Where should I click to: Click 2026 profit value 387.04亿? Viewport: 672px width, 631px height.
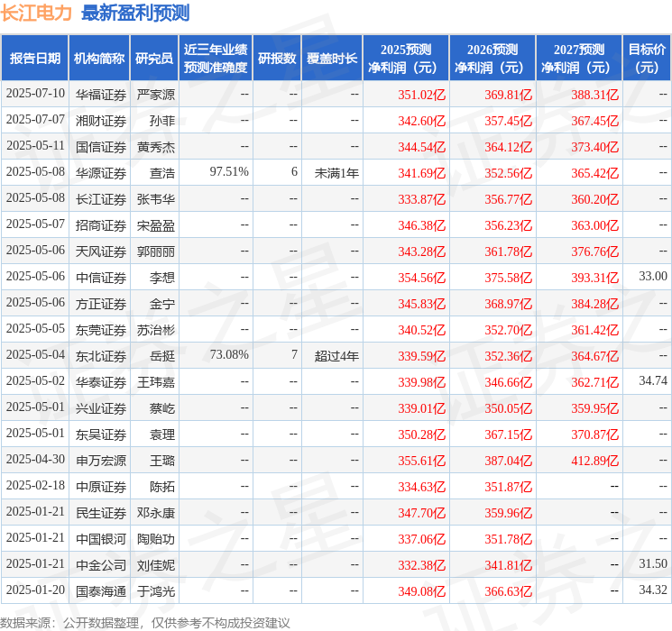509,461
